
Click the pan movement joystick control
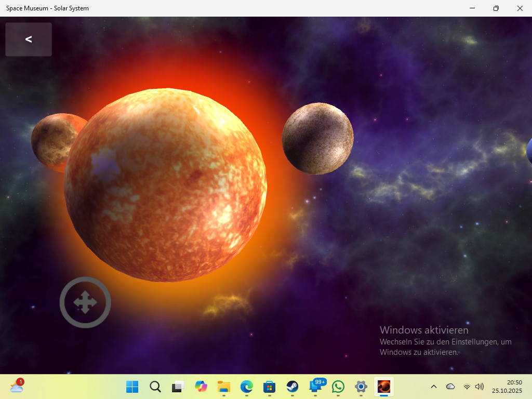coord(85,302)
